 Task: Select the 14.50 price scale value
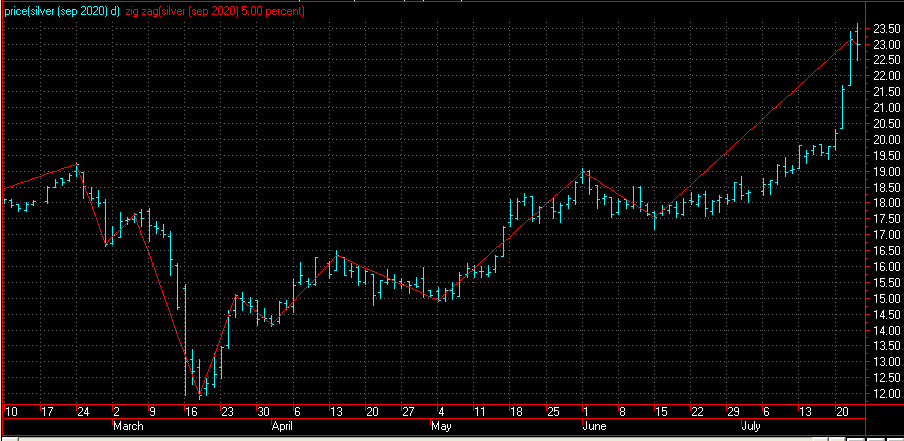tap(885, 315)
